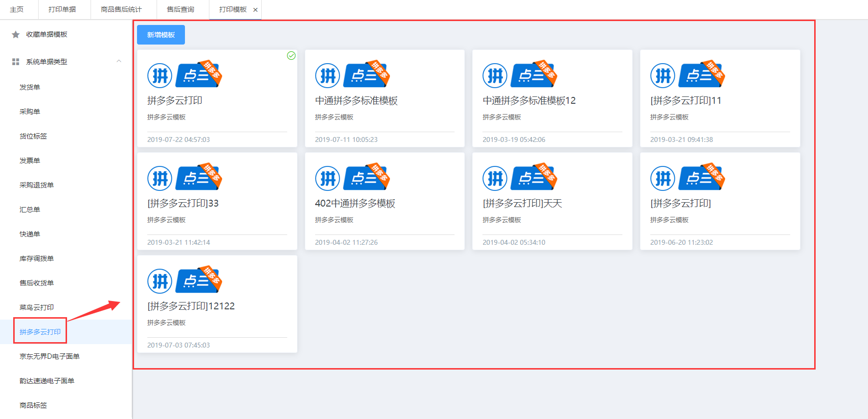Click the round 拼 logo on 拼多多云打印 card

pyautogui.click(x=160, y=75)
